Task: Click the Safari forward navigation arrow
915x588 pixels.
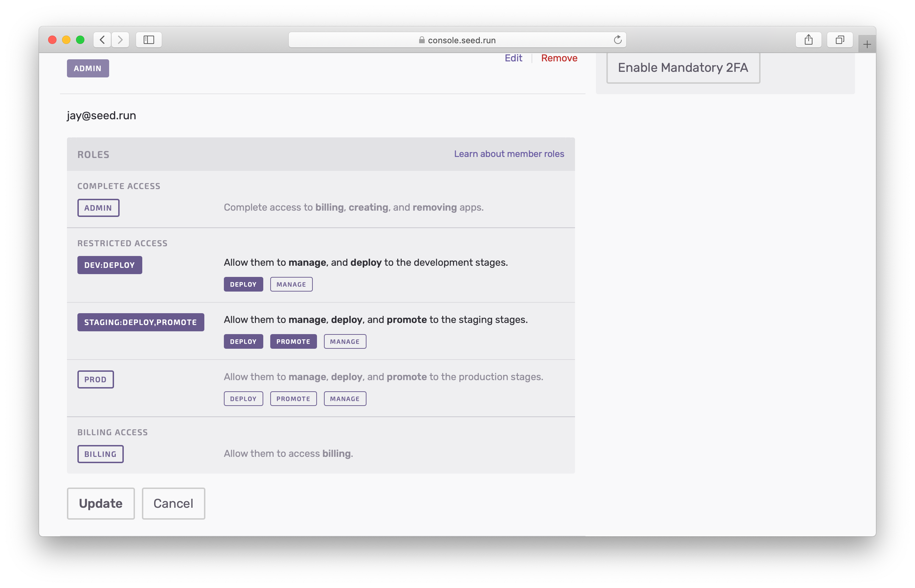Action: pos(120,40)
